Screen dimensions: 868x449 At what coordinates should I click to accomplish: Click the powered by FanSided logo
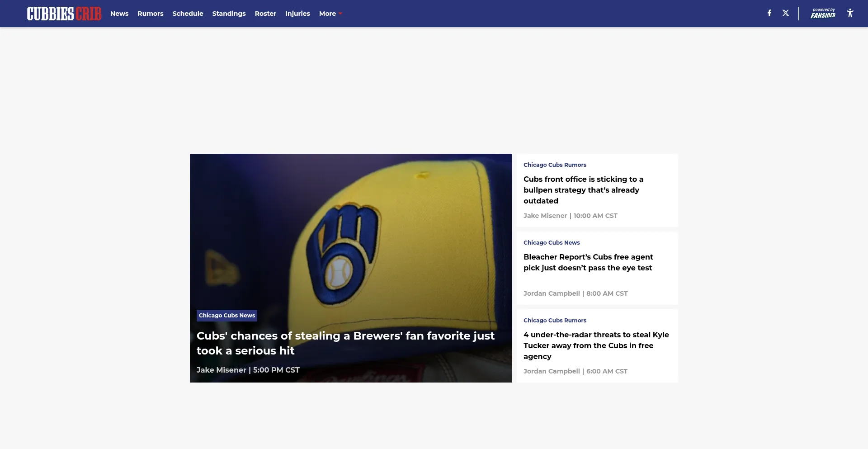tap(823, 13)
